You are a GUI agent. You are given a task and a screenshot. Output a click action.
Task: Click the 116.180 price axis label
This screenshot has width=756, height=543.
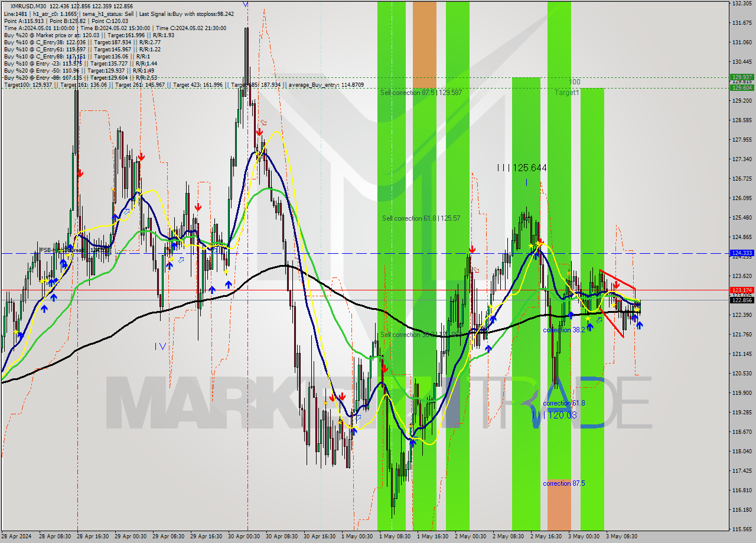(x=742, y=509)
